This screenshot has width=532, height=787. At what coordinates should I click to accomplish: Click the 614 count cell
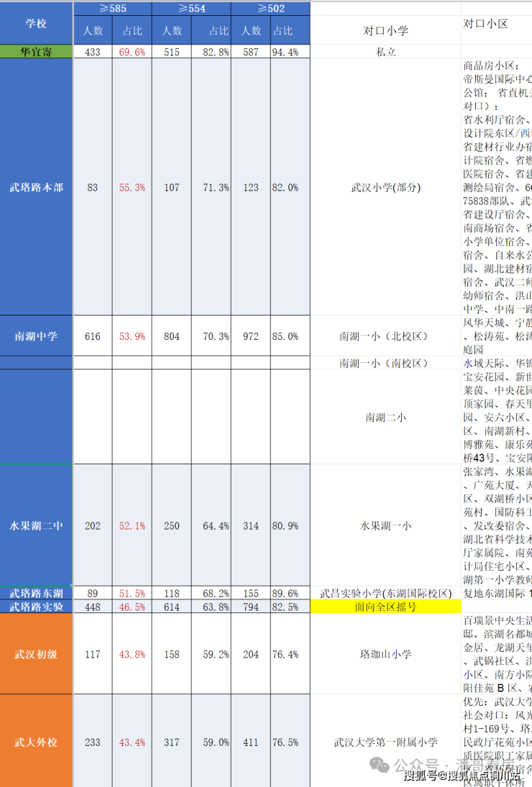click(172, 607)
